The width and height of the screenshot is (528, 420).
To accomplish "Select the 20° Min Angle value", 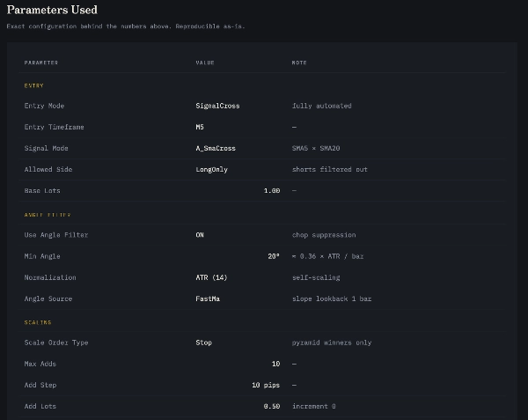I will [x=274, y=256].
